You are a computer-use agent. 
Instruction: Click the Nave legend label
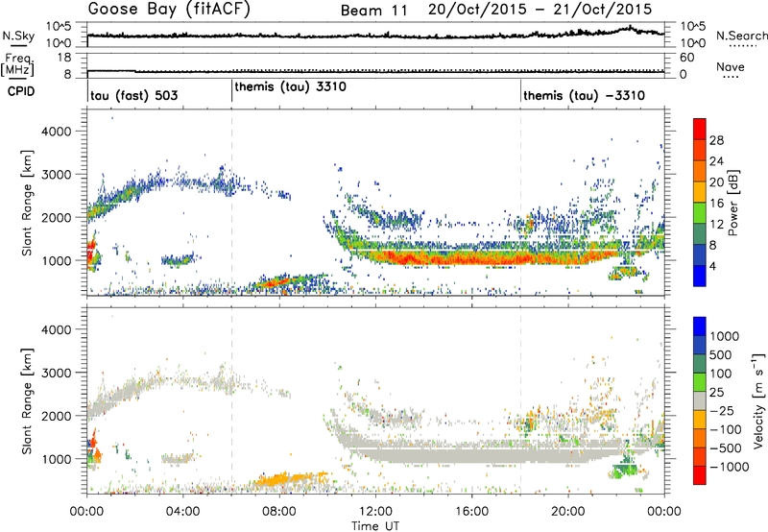point(731,66)
